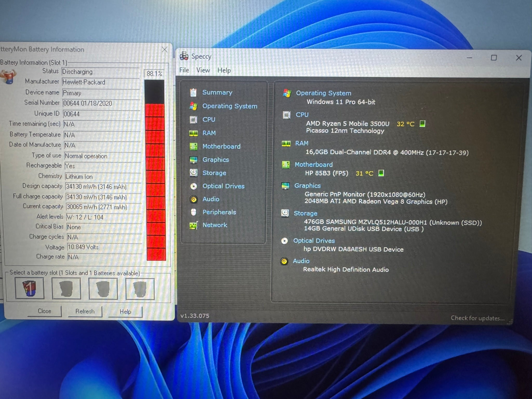Click the red battery level bar
This screenshot has width=532, height=399.
pos(155,182)
